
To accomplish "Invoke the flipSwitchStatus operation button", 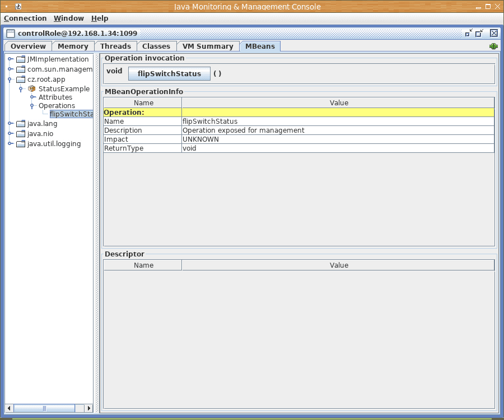I will 169,73.
